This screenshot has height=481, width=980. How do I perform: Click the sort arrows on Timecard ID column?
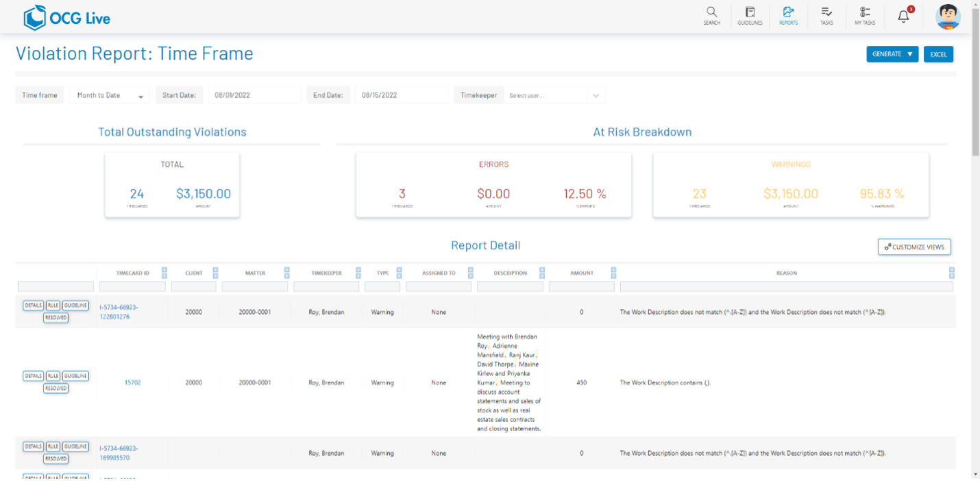point(163,272)
